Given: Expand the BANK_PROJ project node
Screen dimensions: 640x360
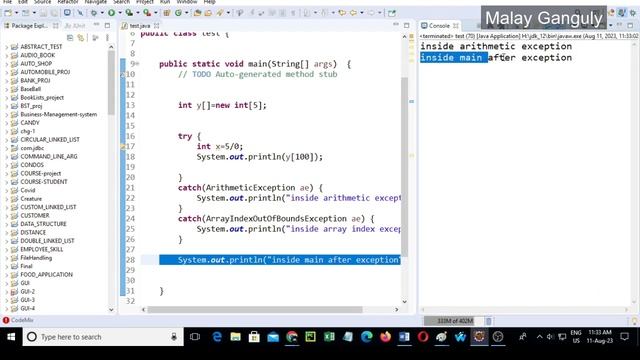Looking at the screenshot, I should [6, 81].
